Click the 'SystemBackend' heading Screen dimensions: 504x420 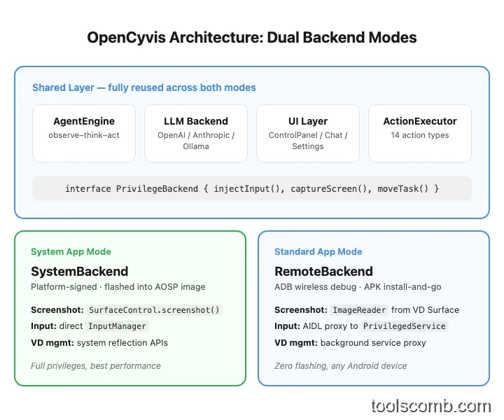click(79, 272)
